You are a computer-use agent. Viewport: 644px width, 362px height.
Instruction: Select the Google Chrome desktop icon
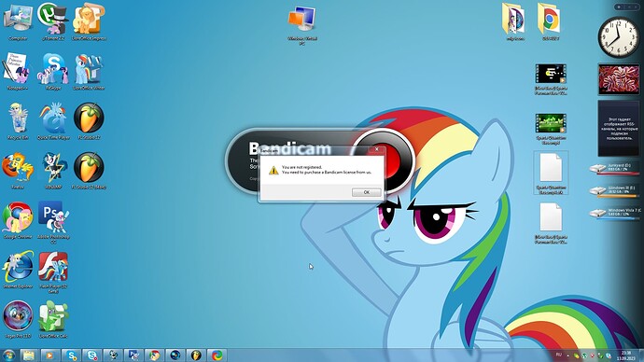18,220
